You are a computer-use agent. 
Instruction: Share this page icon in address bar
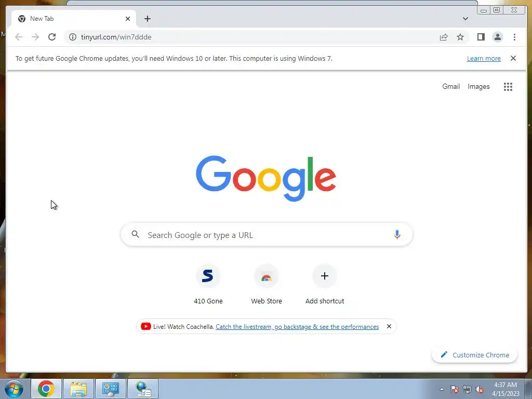pyautogui.click(x=444, y=37)
